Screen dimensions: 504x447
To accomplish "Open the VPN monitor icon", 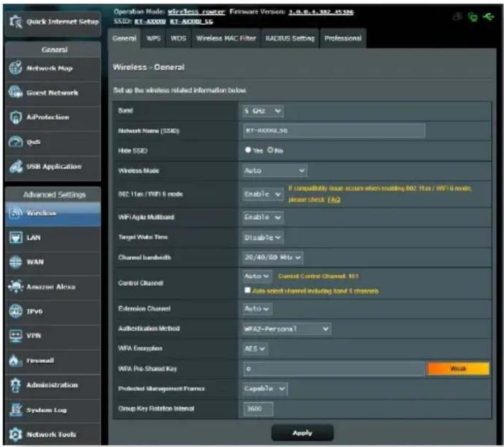I will 15,335.
